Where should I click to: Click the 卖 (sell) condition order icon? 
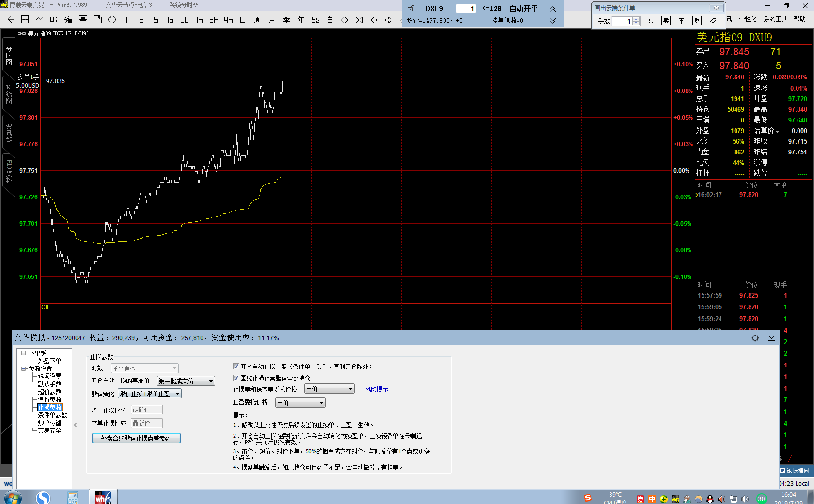point(666,21)
